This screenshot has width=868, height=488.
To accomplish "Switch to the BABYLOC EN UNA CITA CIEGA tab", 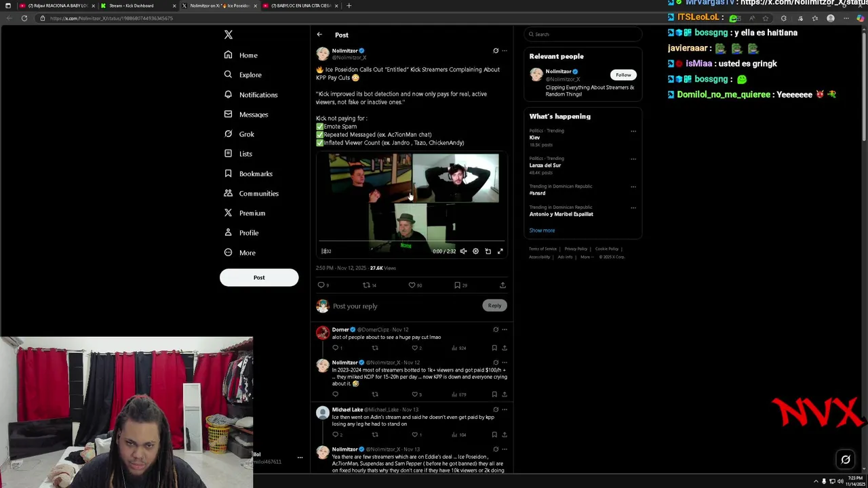I will [298, 5].
